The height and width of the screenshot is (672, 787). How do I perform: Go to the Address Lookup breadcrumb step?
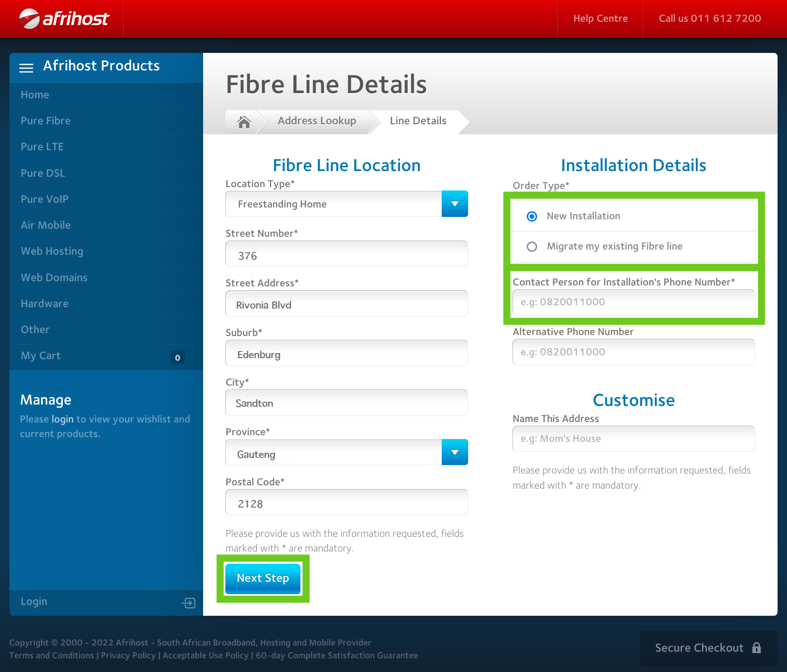click(x=317, y=121)
